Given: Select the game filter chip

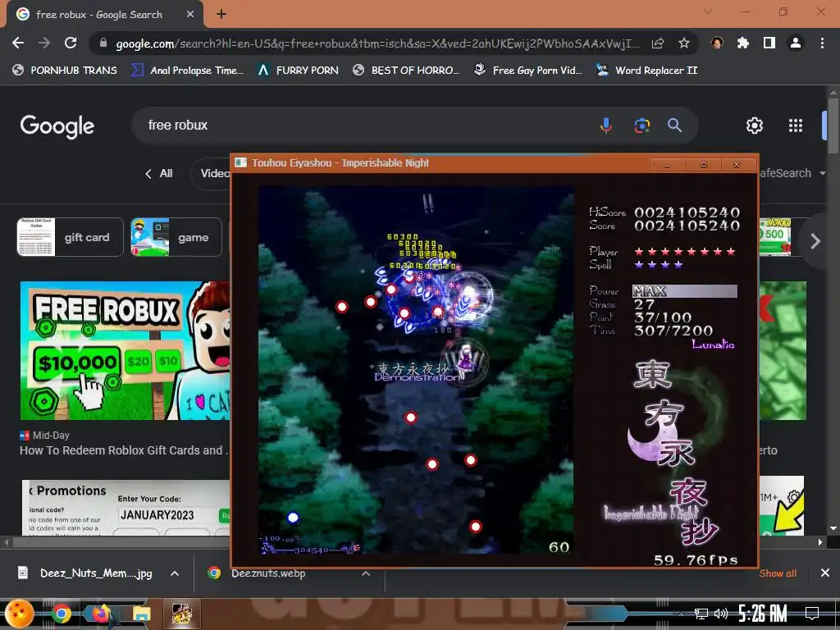Looking at the screenshot, I should [176, 237].
